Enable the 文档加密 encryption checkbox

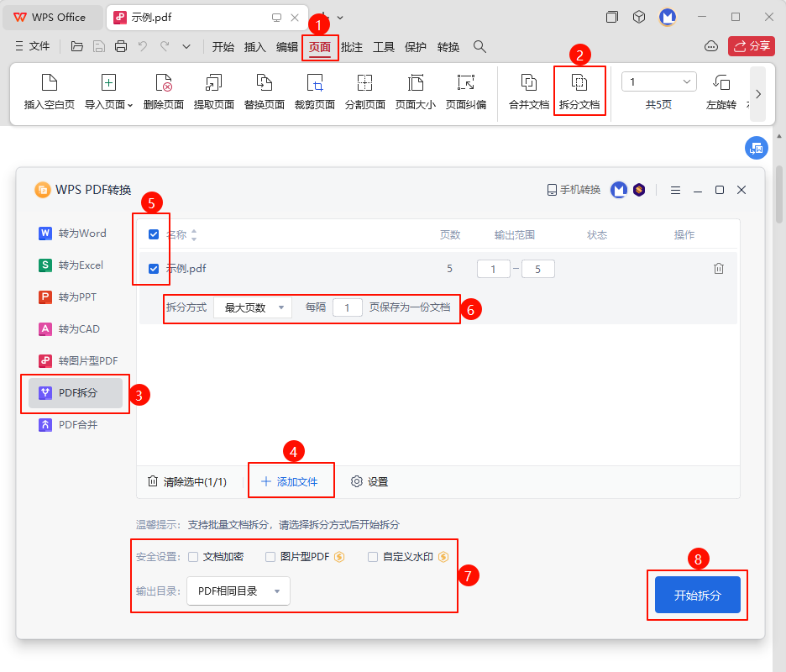click(x=194, y=556)
